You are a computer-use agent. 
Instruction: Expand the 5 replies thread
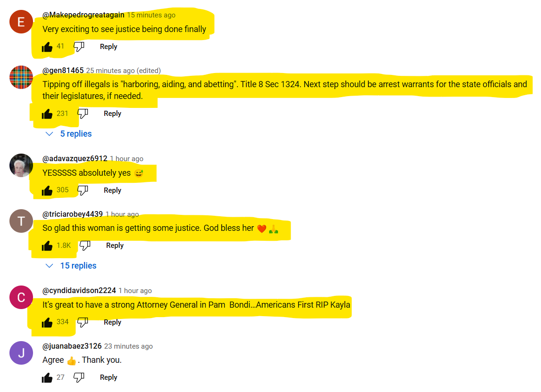pos(69,134)
